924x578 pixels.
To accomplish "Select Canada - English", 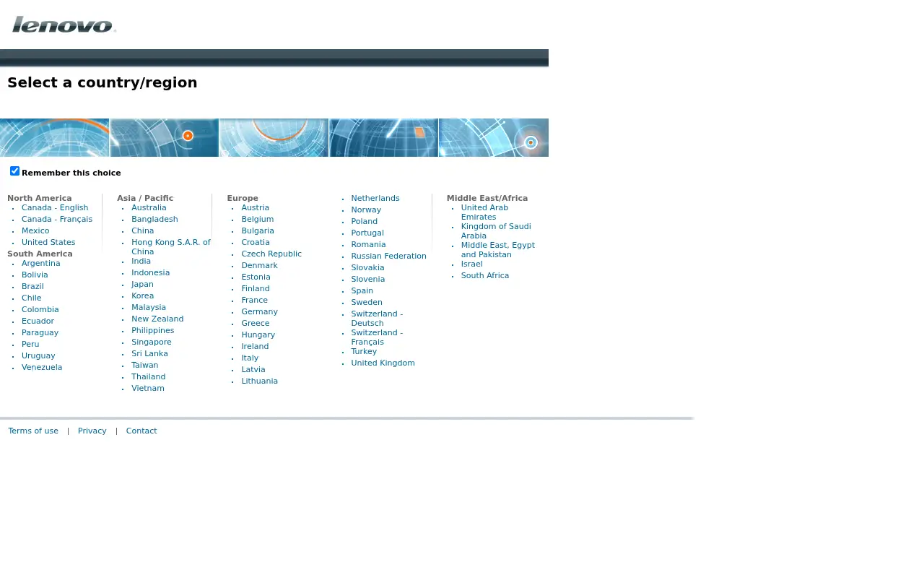I will click(x=55, y=208).
